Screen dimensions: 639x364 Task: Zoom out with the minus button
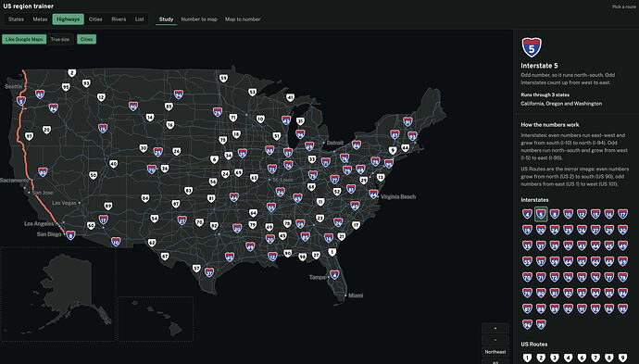[495, 340]
